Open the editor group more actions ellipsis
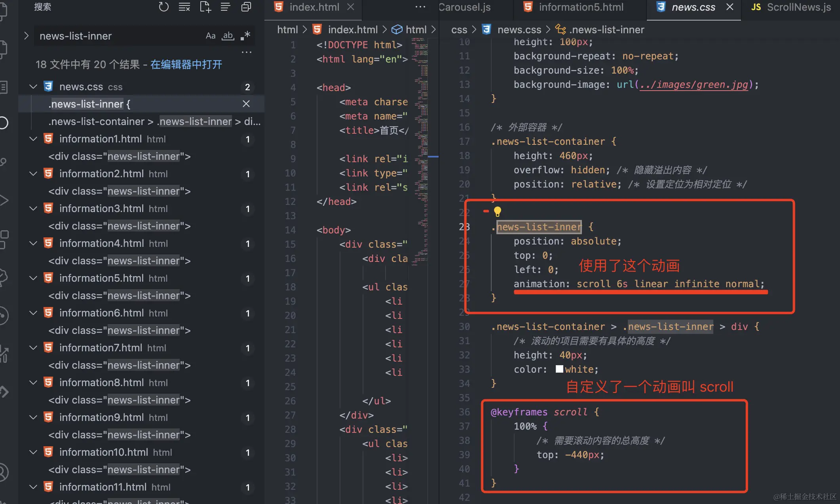The width and height of the screenshot is (840, 504). tap(420, 7)
